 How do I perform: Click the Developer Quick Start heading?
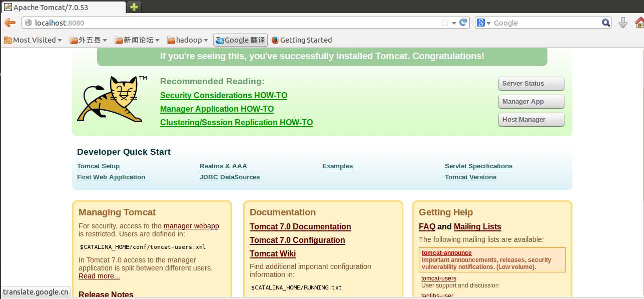click(x=124, y=152)
